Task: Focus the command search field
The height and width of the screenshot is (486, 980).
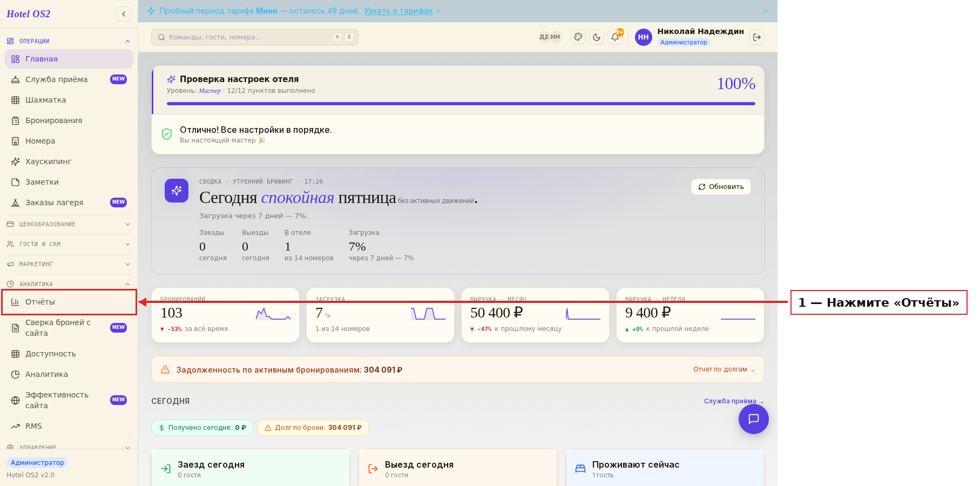Action: pos(254,37)
